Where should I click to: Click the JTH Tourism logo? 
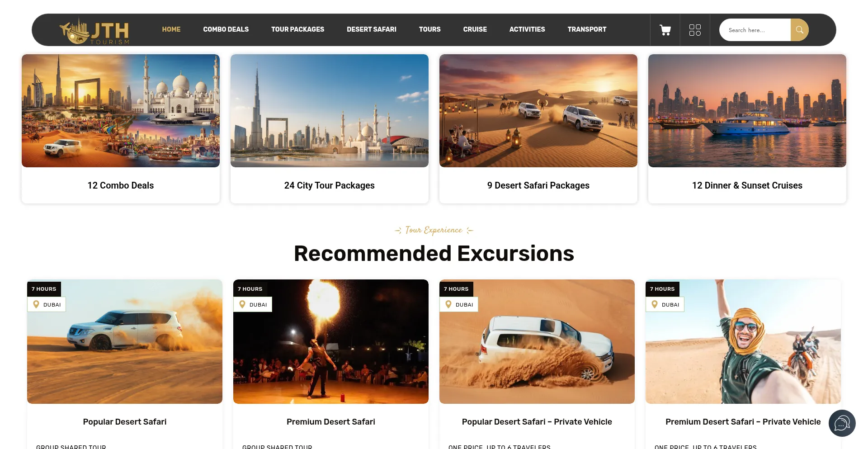pos(94,31)
